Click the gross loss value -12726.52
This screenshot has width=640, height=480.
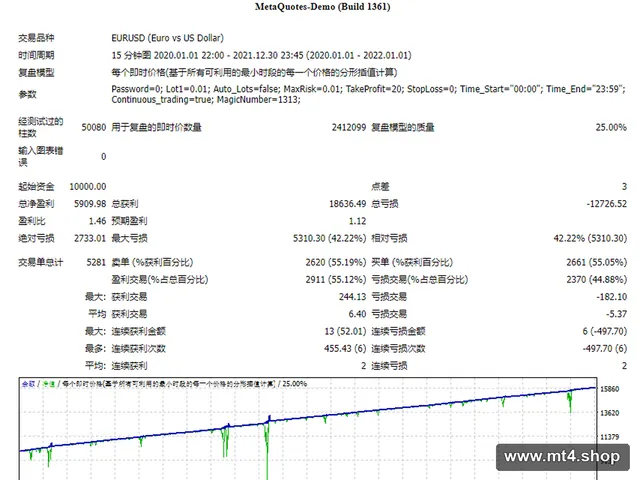click(607, 204)
